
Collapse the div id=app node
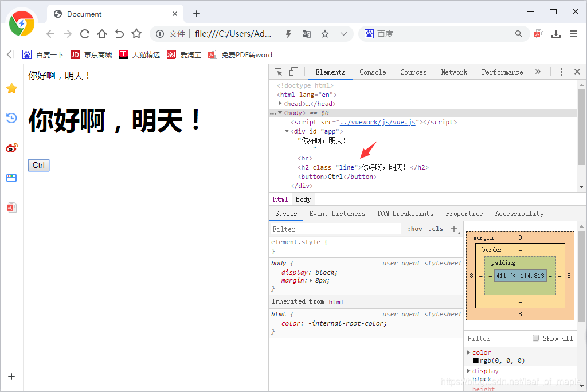[287, 131]
